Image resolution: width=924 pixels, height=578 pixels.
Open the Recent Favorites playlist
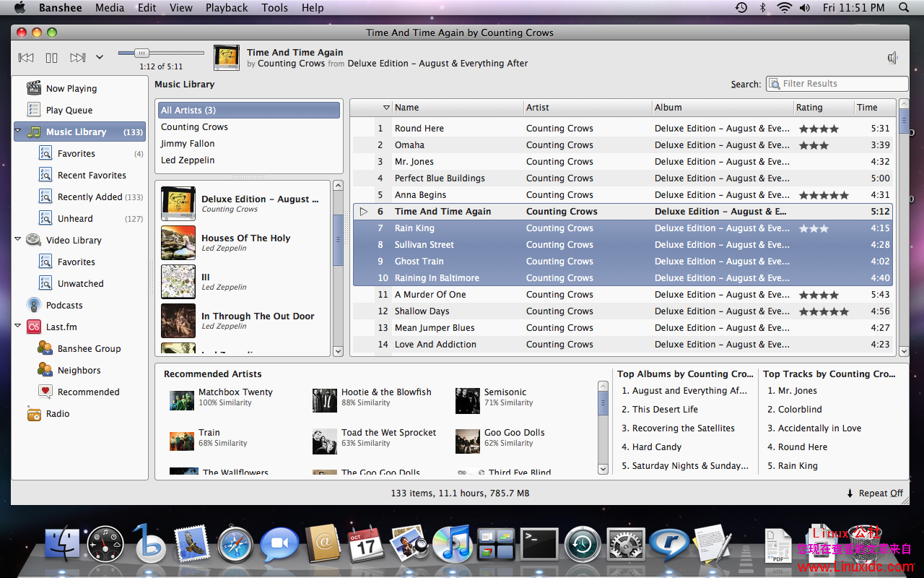pos(92,175)
